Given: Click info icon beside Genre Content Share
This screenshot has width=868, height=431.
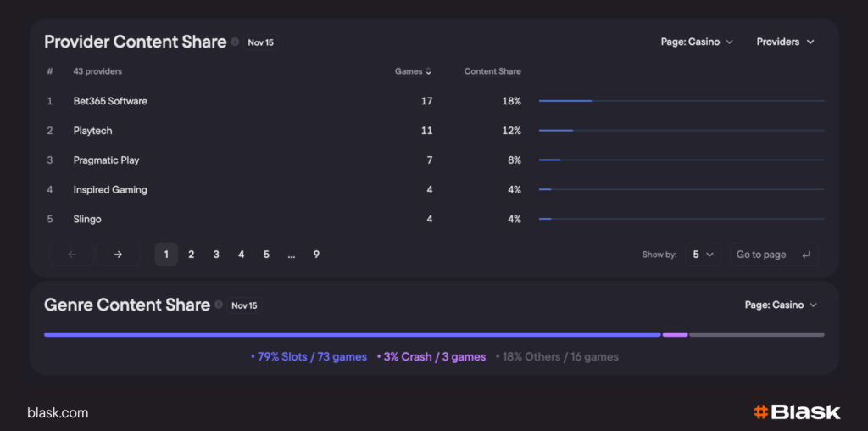Looking at the screenshot, I should (219, 305).
